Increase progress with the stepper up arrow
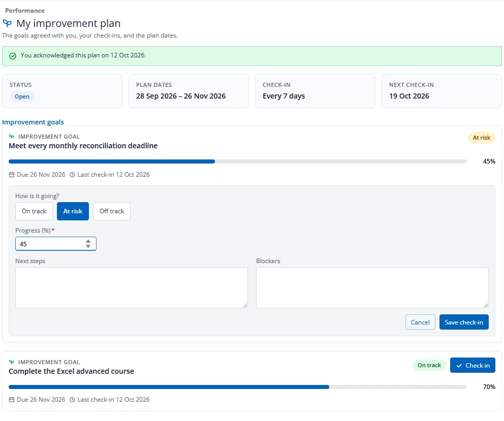 [88, 241]
